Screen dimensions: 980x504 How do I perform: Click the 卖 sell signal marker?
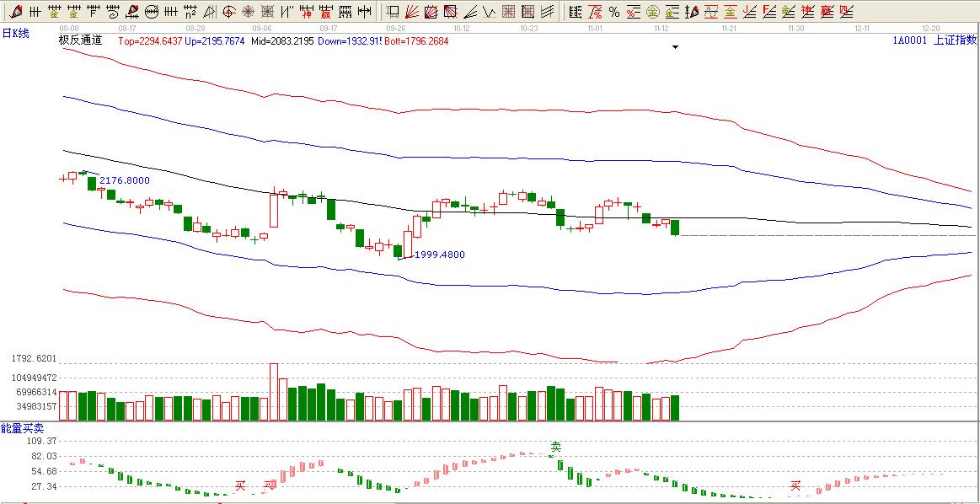555,446
